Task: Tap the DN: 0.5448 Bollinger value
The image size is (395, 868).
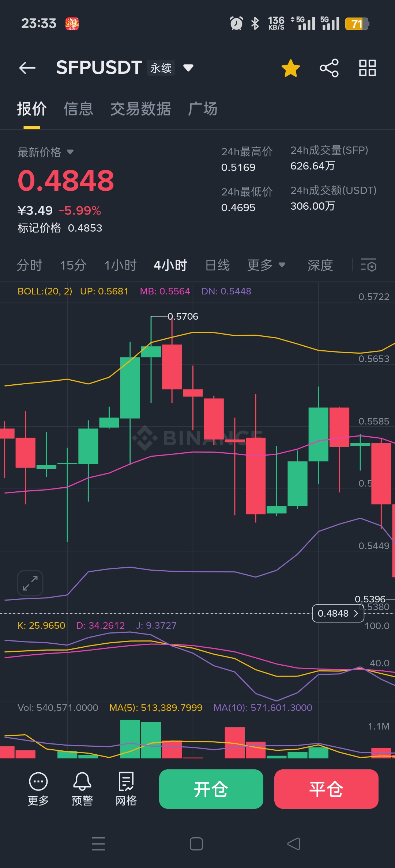Action: (226, 291)
